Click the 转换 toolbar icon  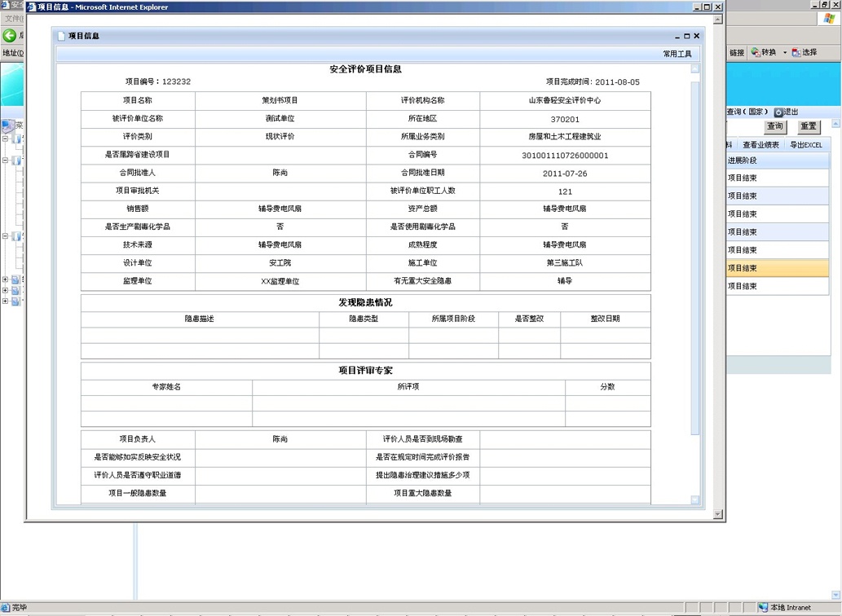(x=756, y=52)
